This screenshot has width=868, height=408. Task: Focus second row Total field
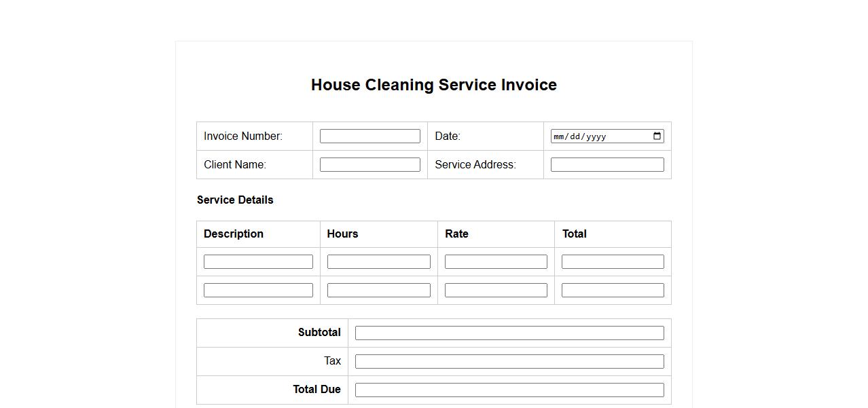click(613, 291)
